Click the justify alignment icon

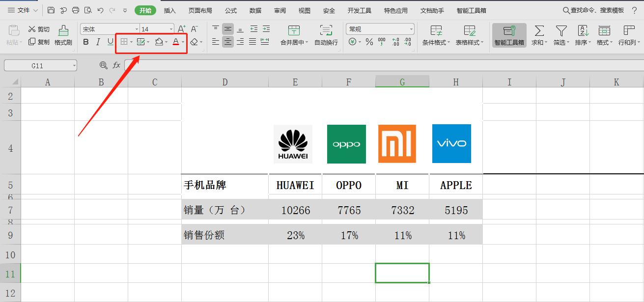[x=252, y=42]
